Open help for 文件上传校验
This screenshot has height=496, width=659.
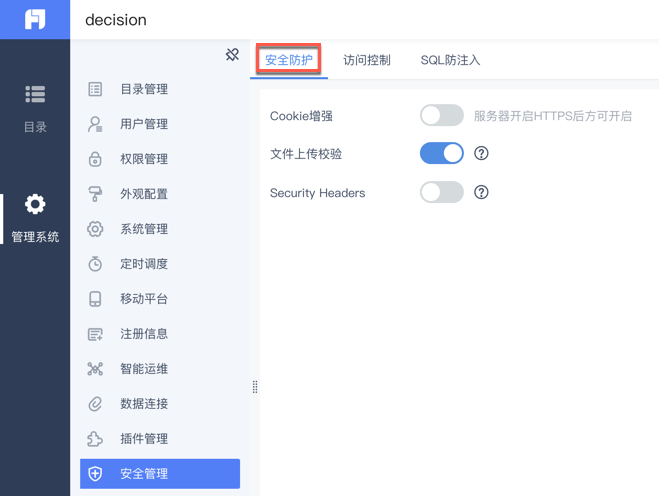[x=481, y=153]
